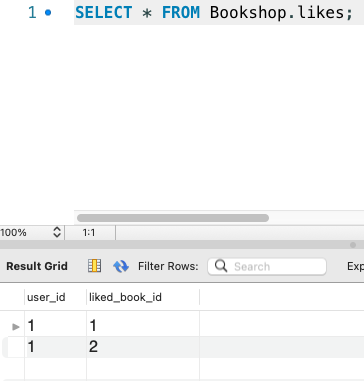The height and width of the screenshot is (381, 364).
Task: Focus the Filter Rows search field
Action: pos(267,266)
